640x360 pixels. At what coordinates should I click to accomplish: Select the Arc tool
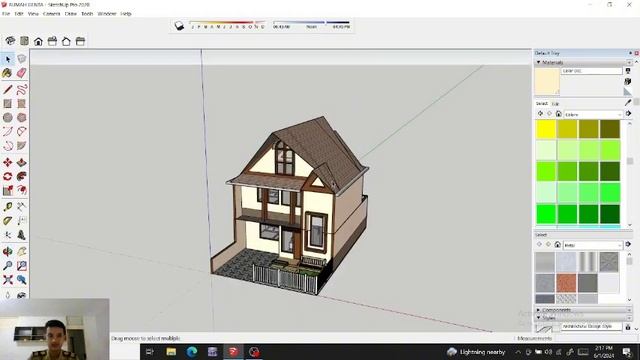point(7,131)
